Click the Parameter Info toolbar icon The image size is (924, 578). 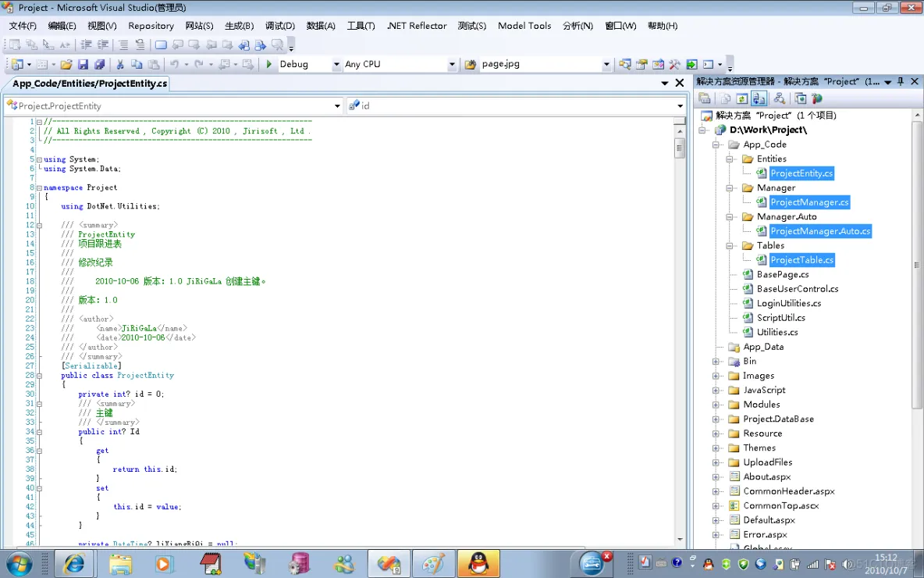[32, 45]
